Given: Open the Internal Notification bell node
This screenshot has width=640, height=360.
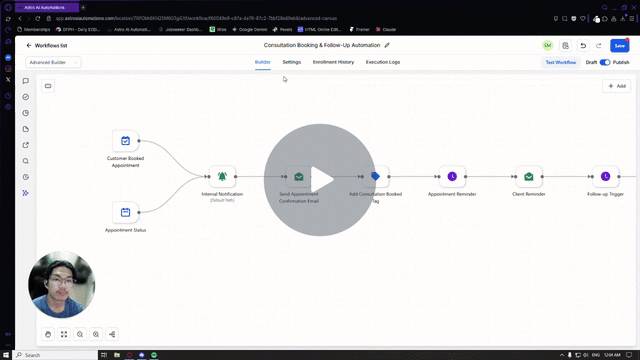Looking at the screenshot, I should 222,176.
